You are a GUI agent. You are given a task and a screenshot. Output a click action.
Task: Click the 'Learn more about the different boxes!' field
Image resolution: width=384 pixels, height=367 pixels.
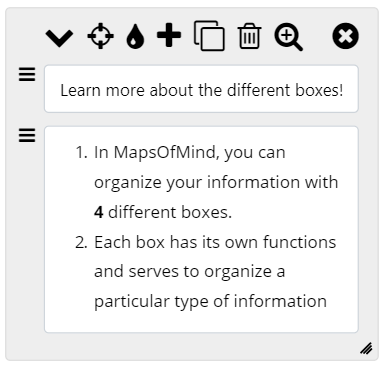[x=201, y=89]
